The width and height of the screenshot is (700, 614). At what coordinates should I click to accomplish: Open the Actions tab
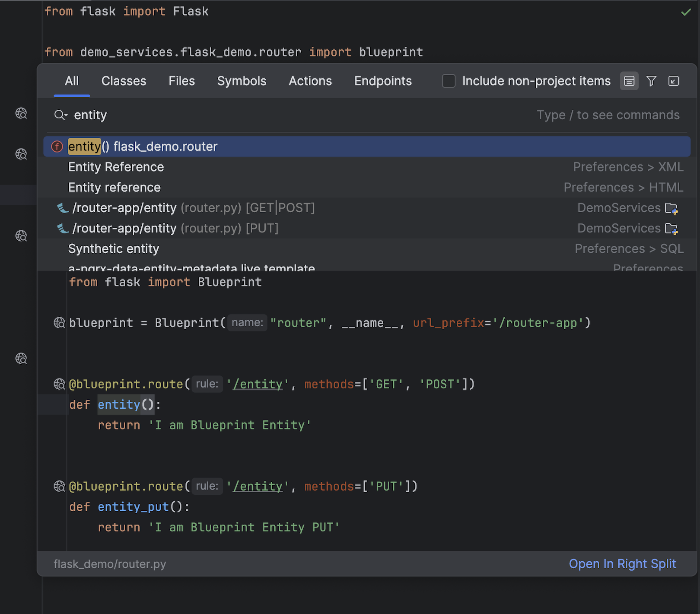click(x=310, y=81)
